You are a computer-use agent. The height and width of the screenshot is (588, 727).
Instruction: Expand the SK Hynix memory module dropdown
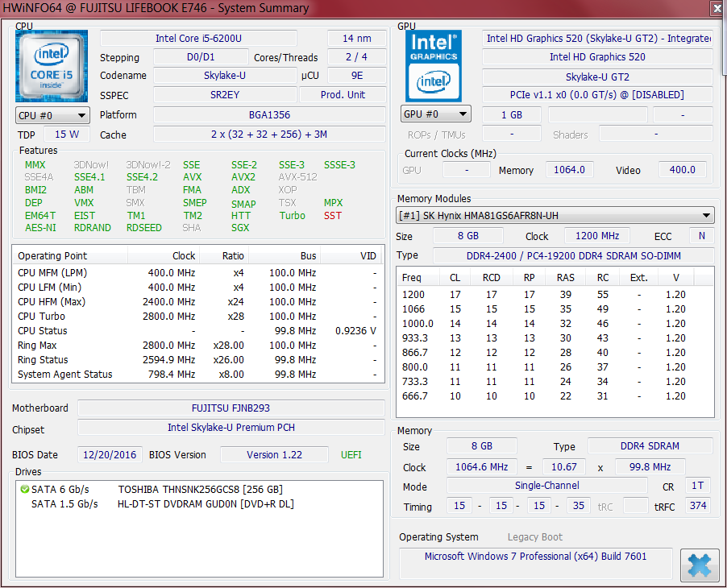click(555, 215)
